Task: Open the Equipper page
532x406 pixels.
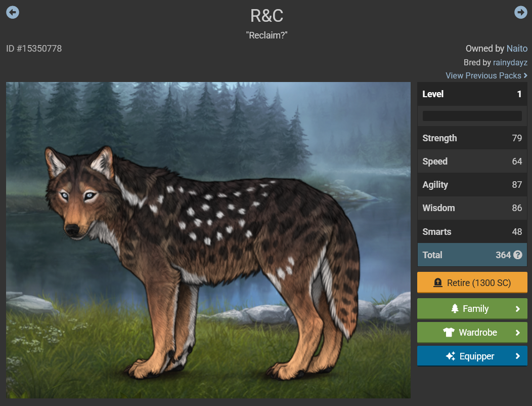Action: point(472,356)
